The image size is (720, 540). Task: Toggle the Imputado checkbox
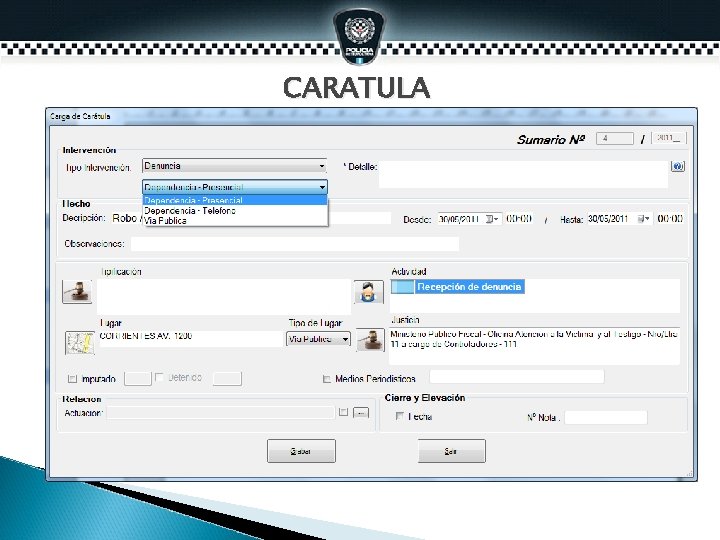click(72, 379)
